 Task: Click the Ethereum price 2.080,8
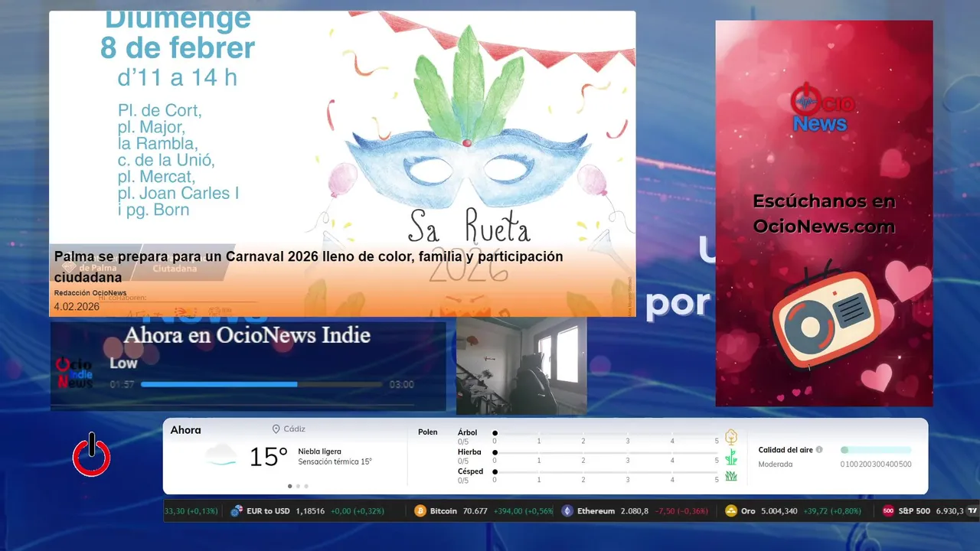tap(635, 510)
